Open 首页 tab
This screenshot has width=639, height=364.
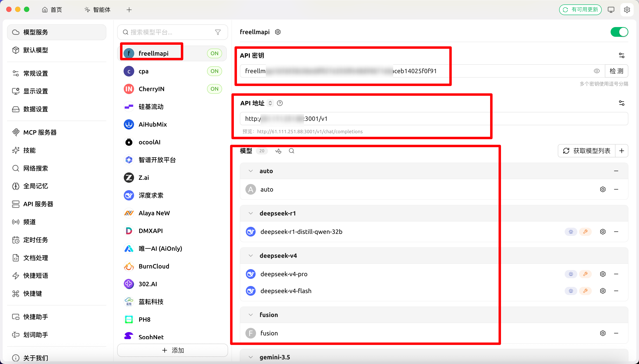tap(52, 10)
